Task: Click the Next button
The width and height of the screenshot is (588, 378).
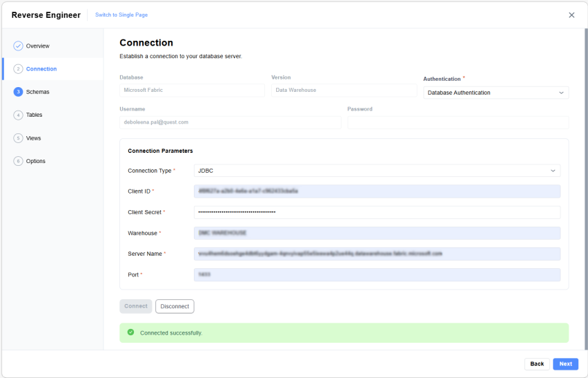Action: (x=565, y=363)
